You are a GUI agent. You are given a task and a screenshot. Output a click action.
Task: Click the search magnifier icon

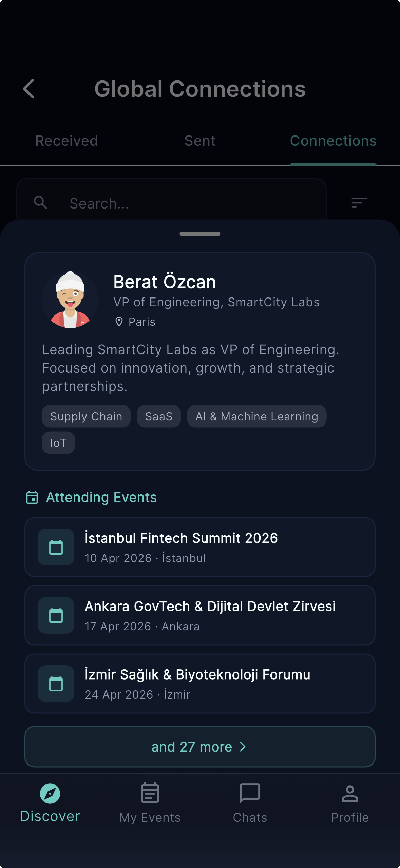tap(40, 202)
